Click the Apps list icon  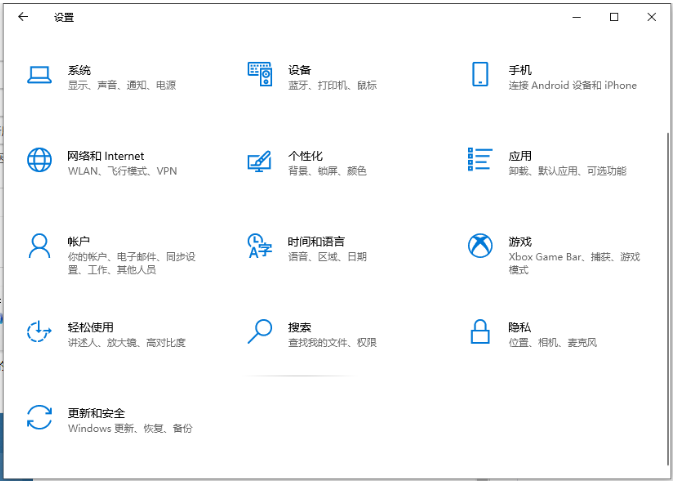click(x=480, y=160)
